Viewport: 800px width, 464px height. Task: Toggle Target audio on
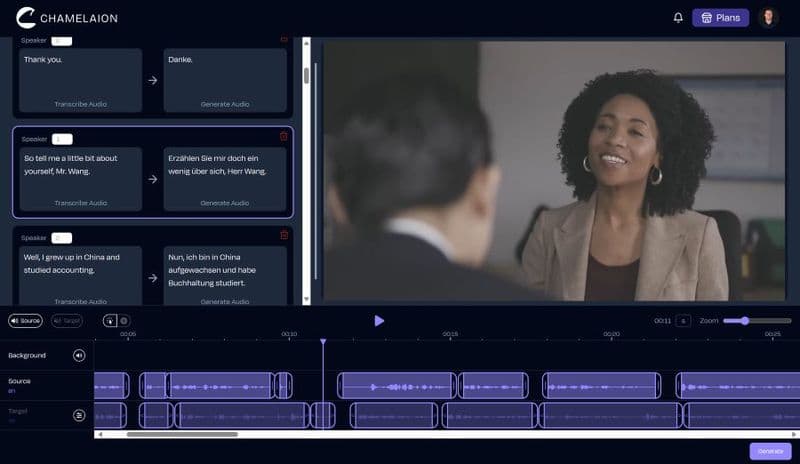[66, 321]
